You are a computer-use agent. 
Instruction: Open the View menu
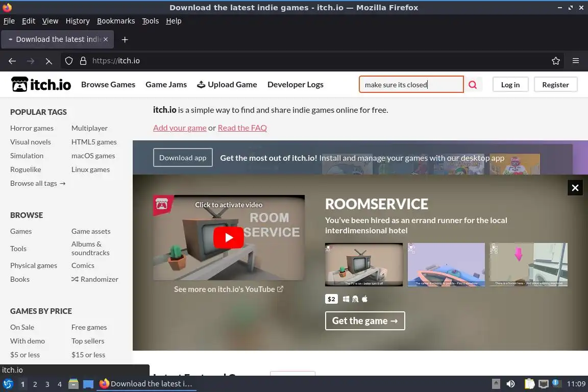(50, 21)
